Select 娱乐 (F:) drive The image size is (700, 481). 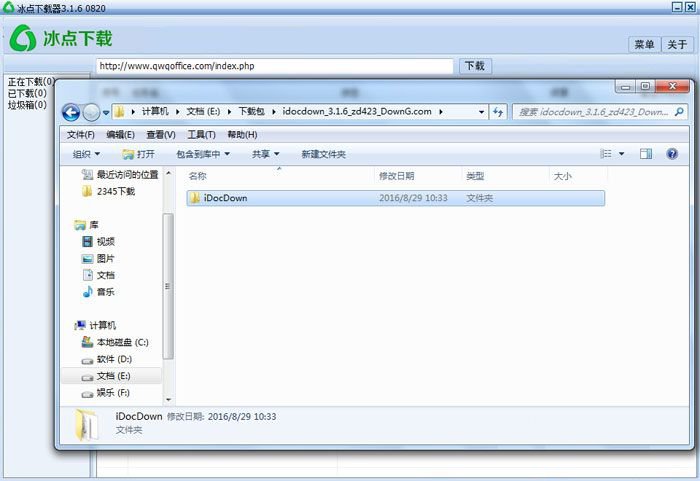click(x=106, y=393)
